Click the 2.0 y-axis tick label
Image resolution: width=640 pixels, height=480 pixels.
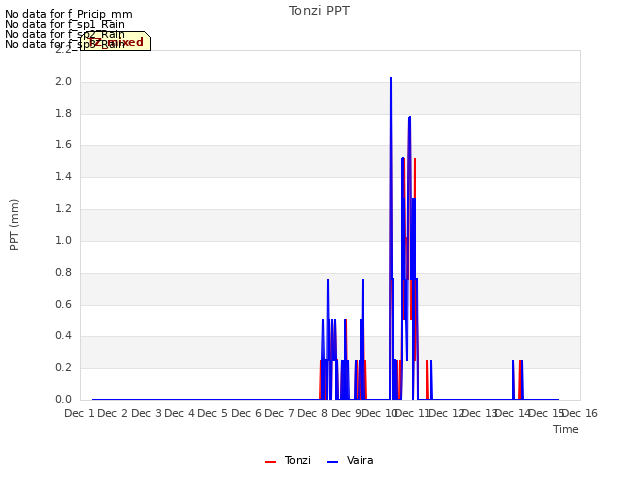63,82
